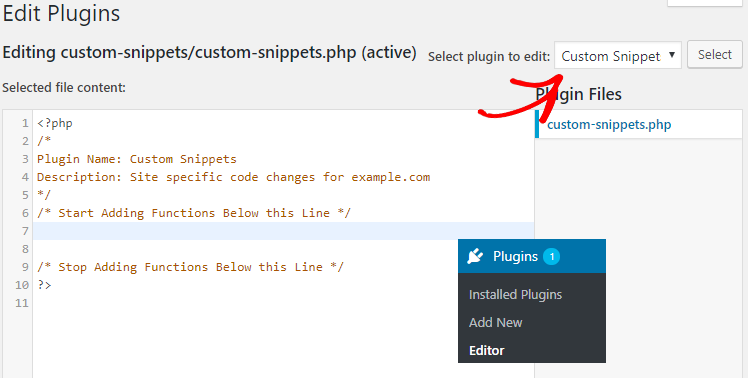
Task: Open the Custom Snippet plugin dropdown
Action: pyautogui.click(x=618, y=55)
